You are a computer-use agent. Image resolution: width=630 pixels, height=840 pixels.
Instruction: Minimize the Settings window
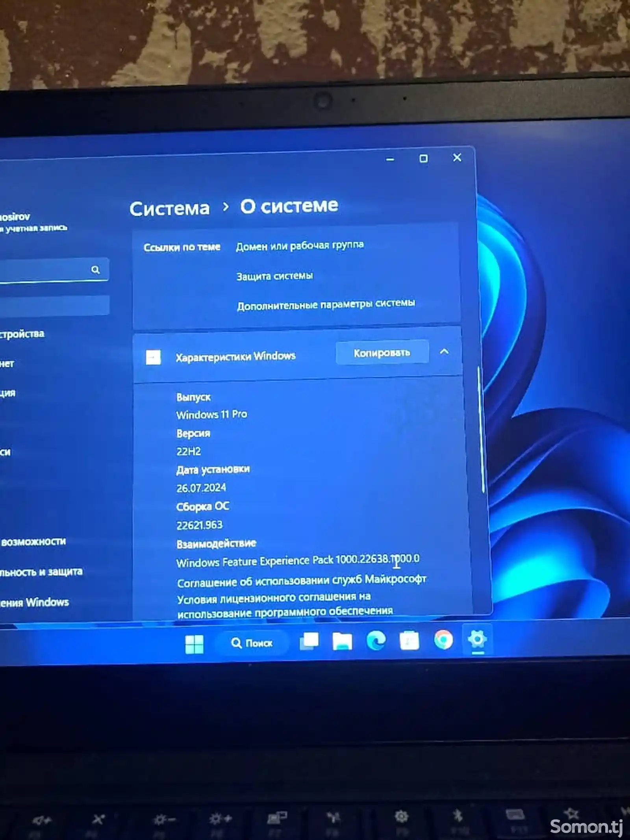point(390,159)
